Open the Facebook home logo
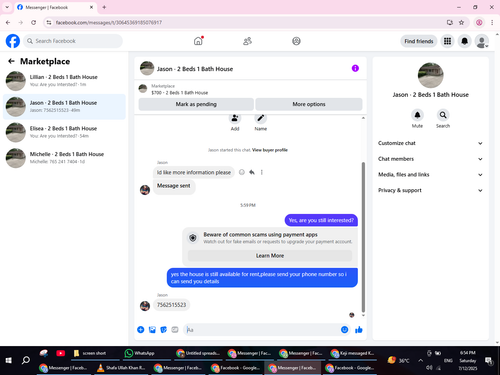The height and width of the screenshot is (375, 500). [13, 41]
